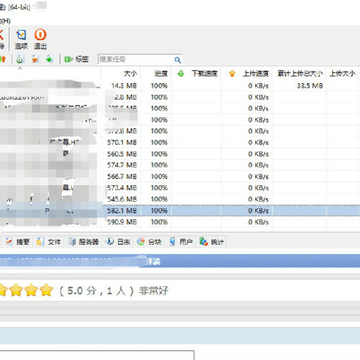Switch to the 服务器 servers tab
Viewport: 360px width, 360px height.
pos(84,242)
